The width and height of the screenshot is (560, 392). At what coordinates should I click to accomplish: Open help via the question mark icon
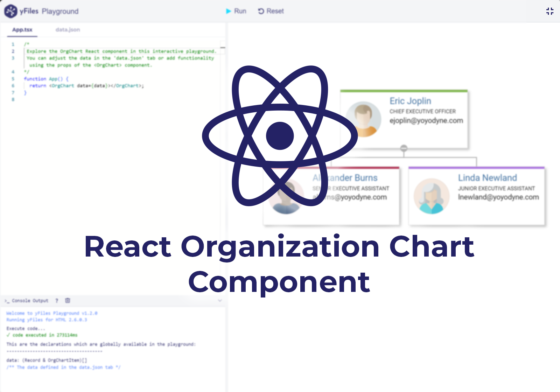(x=56, y=300)
